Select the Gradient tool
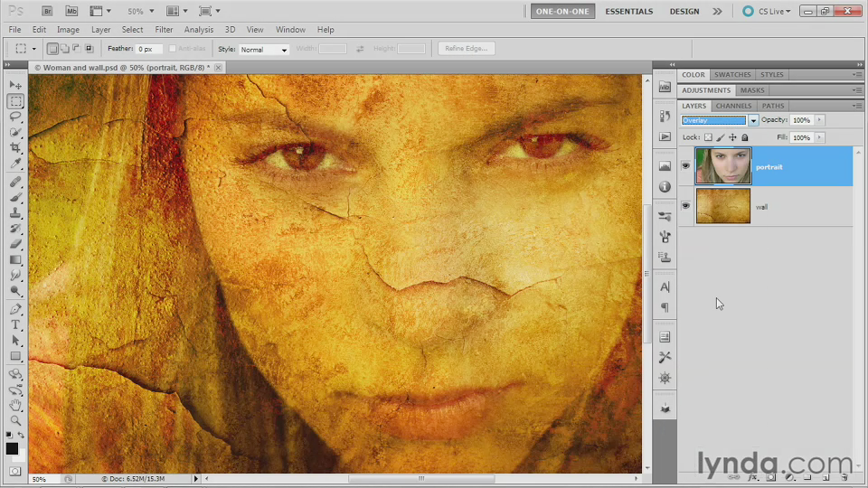 click(x=15, y=259)
